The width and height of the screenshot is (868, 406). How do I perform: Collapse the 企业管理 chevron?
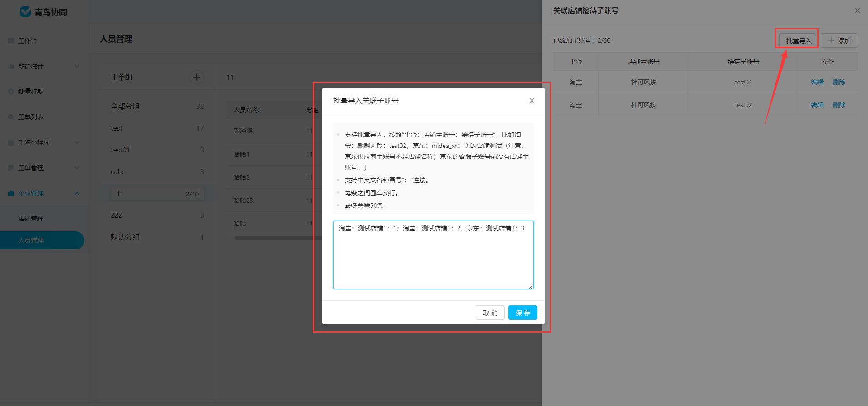pyautogui.click(x=77, y=193)
